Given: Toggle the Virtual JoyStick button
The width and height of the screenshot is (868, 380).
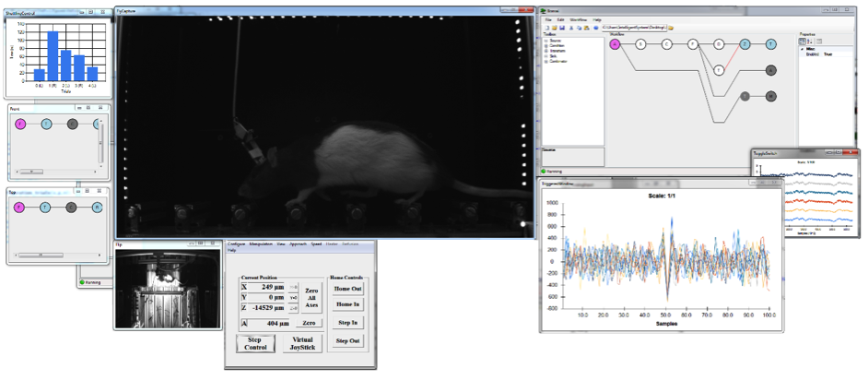Looking at the screenshot, I should (x=303, y=344).
